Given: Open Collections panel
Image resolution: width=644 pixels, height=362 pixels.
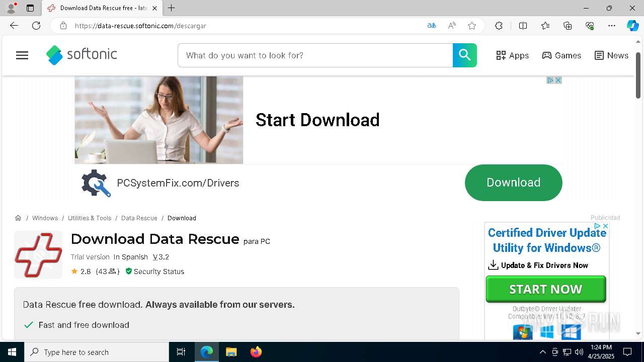Looking at the screenshot, I should pos(568,26).
